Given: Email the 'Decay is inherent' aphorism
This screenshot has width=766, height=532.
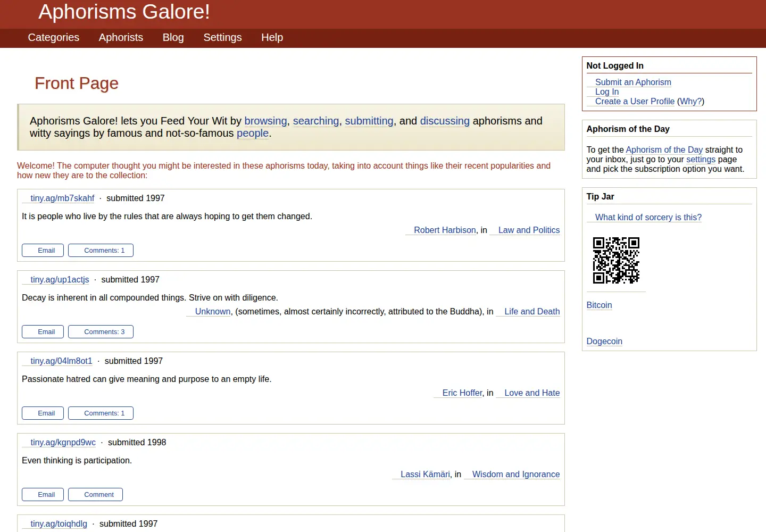Looking at the screenshot, I should point(43,332).
